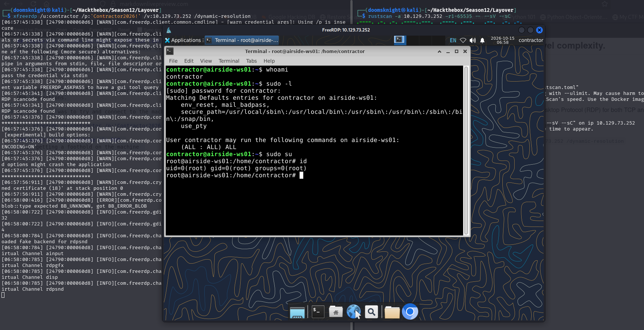The image size is (644, 330).
Task: Click the 'whoami' command in the terminal
Action: (277, 70)
